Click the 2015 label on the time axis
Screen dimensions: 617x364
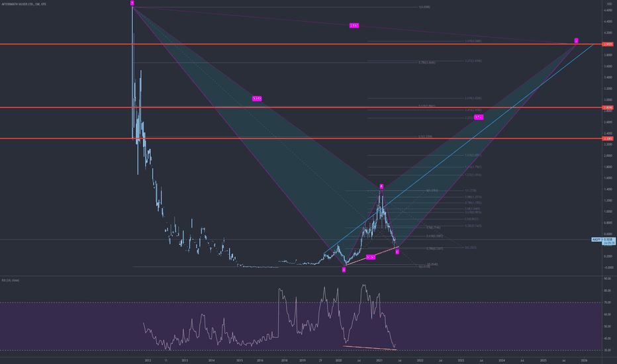(x=239, y=361)
